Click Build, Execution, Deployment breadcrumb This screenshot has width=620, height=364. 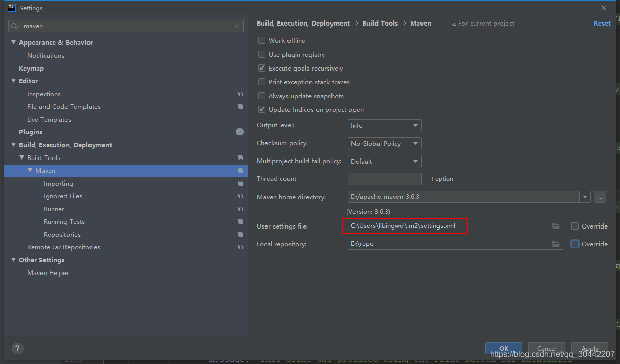point(303,23)
